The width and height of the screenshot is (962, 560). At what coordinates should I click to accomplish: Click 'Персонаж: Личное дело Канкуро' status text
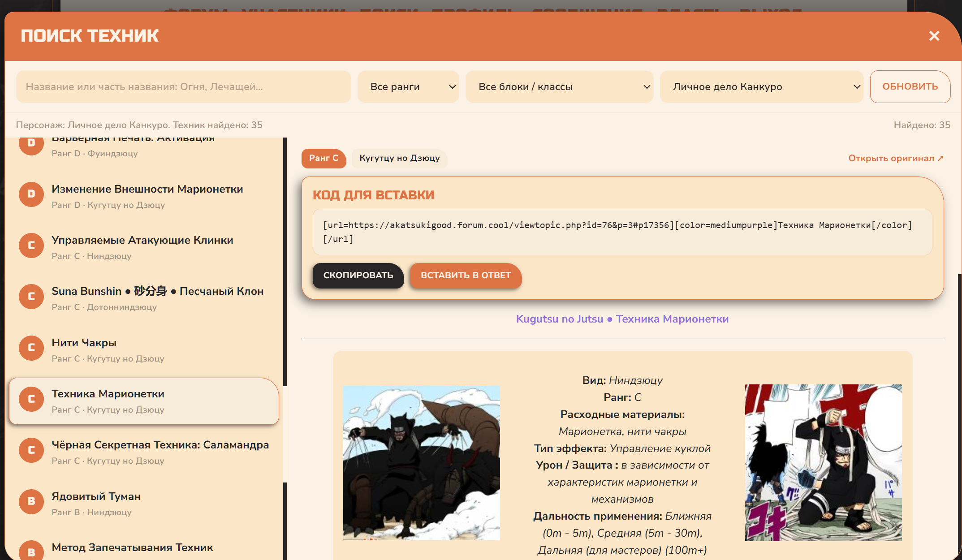139,125
